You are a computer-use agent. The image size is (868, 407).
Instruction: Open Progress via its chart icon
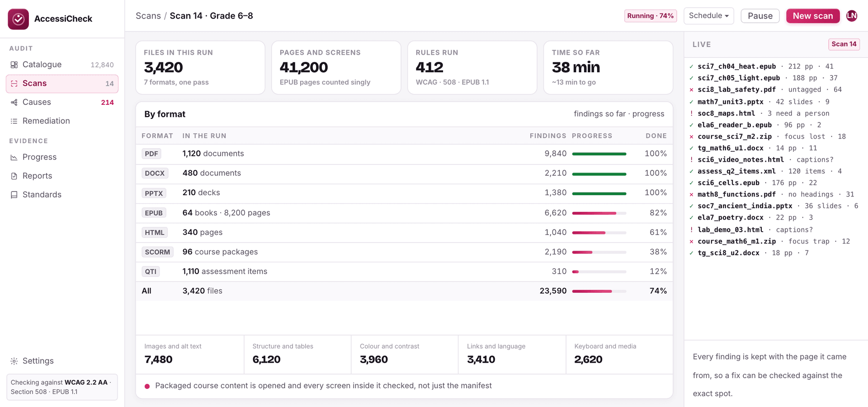[14, 157]
